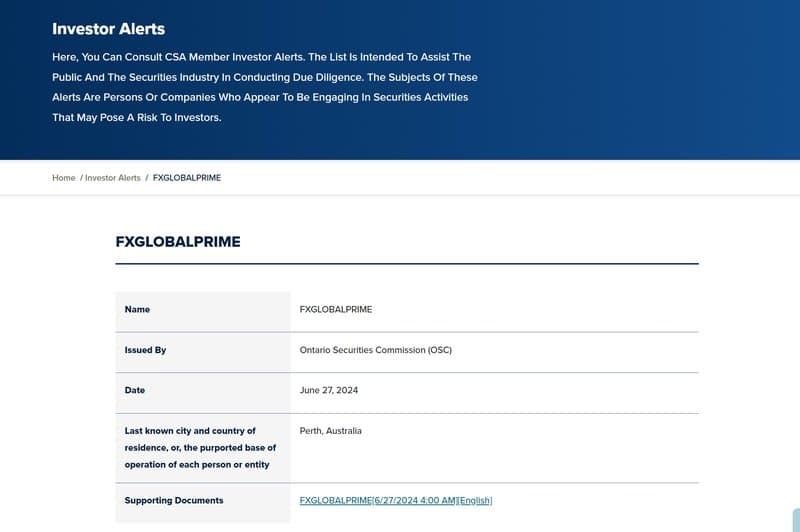800x532 pixels.
Task: Go to Investor Alerts breadcrumb
Action: pos(113,178)
